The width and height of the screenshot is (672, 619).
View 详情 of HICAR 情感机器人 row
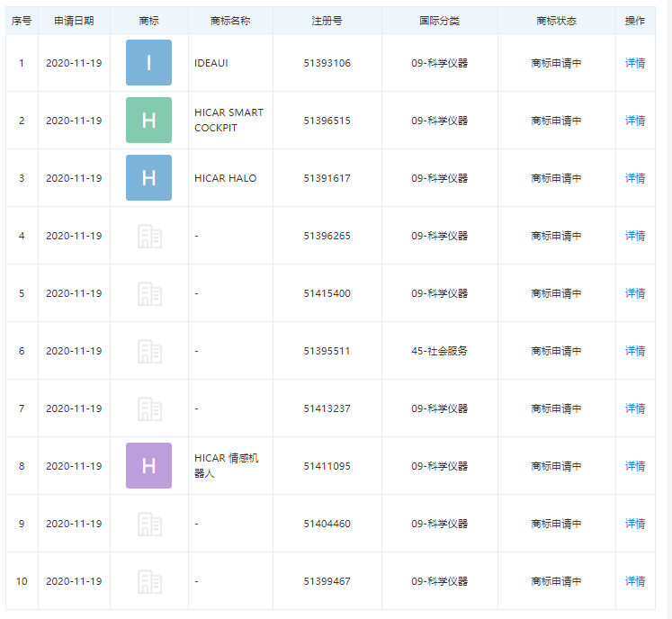pyautogui.click(x=635, y=466)
